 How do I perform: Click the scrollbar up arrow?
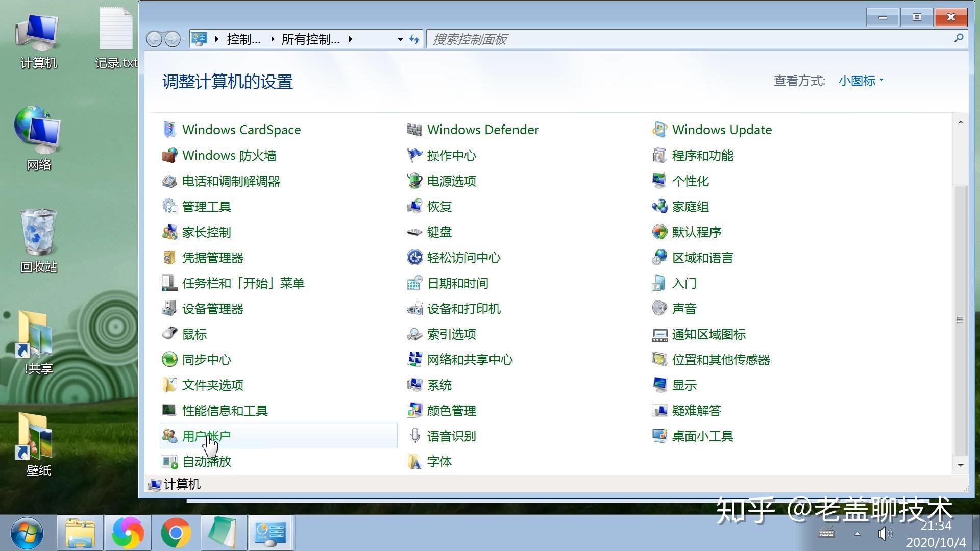pyautogui.click(x=960, y=122)
